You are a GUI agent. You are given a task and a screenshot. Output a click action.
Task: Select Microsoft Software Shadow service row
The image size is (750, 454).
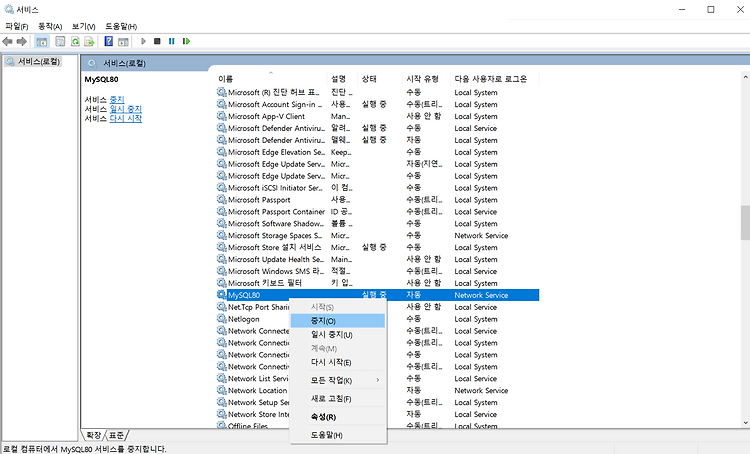click(377, 223)
